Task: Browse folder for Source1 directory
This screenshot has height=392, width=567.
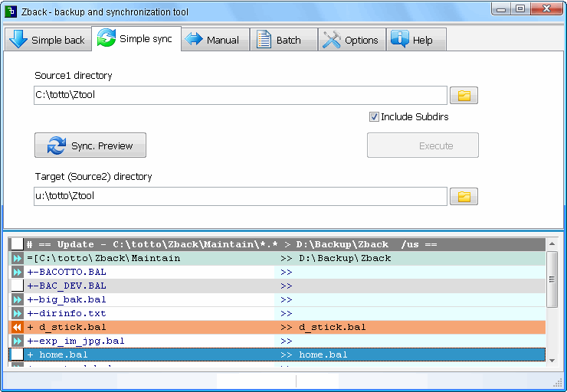Action: (x=464, y=96)
